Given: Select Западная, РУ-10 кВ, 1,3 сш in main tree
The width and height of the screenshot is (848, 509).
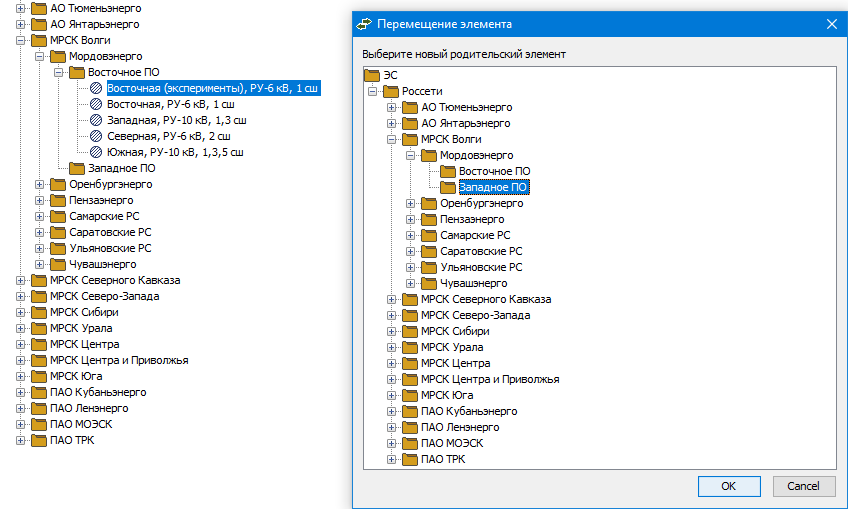Looking at the screenshot, I should pyautogui.click(x=177, y=120).
